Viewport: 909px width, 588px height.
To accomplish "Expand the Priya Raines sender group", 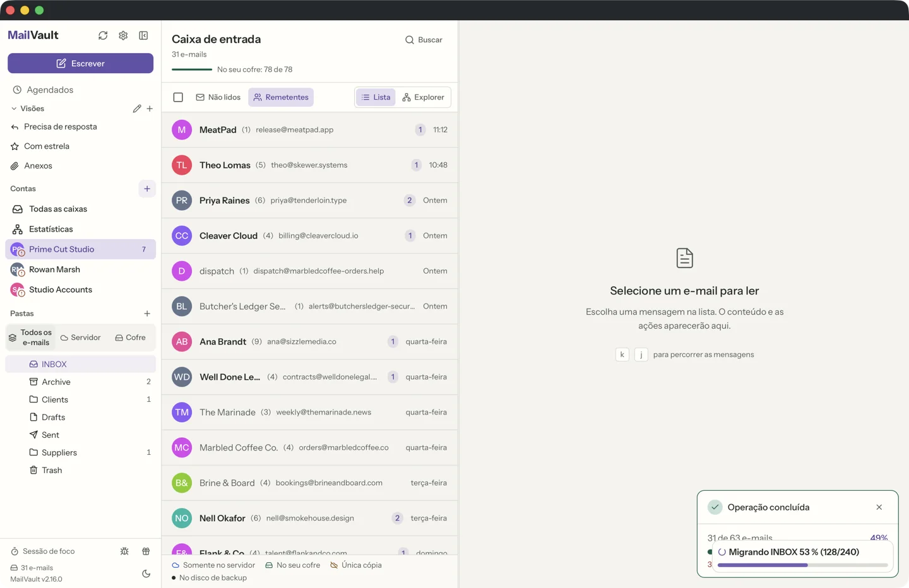I will coord(310,201).
